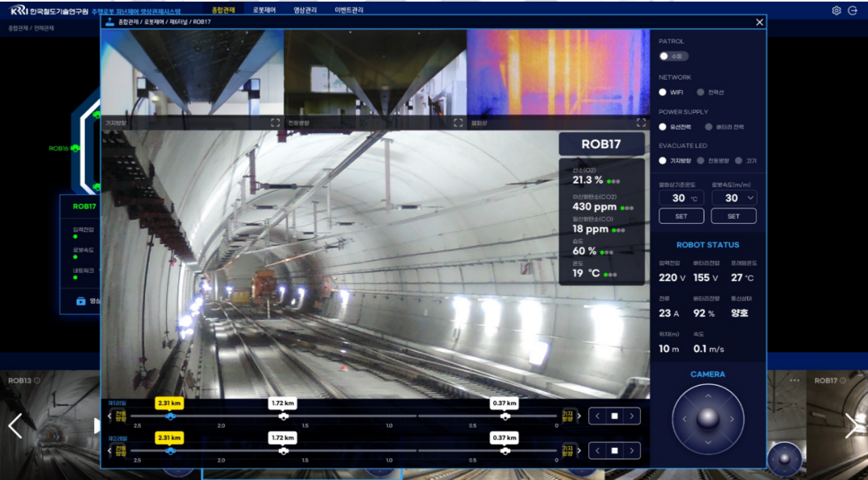Click the 열화상기준온도 temperature input field
The width and height of the screenshot is (868, 480).
682,198
